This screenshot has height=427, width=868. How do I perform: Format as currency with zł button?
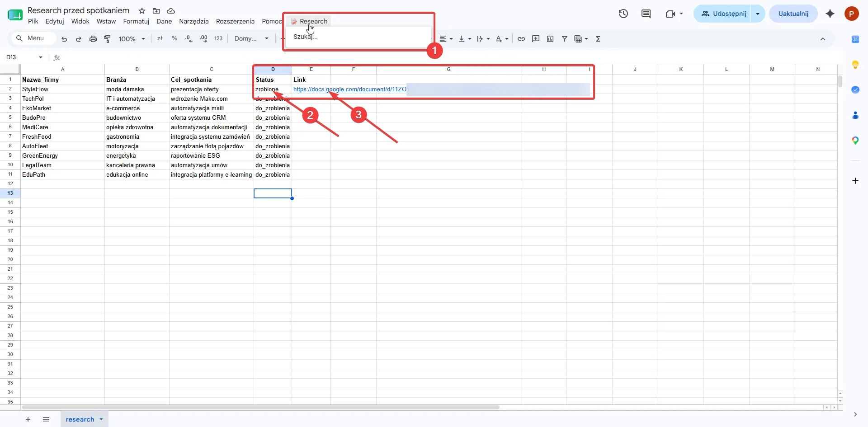[x=160, y=38]
